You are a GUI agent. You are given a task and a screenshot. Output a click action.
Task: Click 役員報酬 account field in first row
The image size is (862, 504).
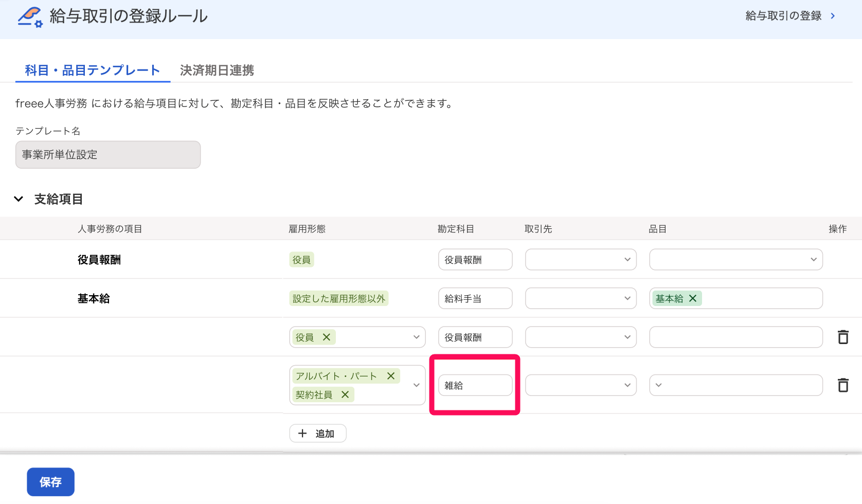475,260
